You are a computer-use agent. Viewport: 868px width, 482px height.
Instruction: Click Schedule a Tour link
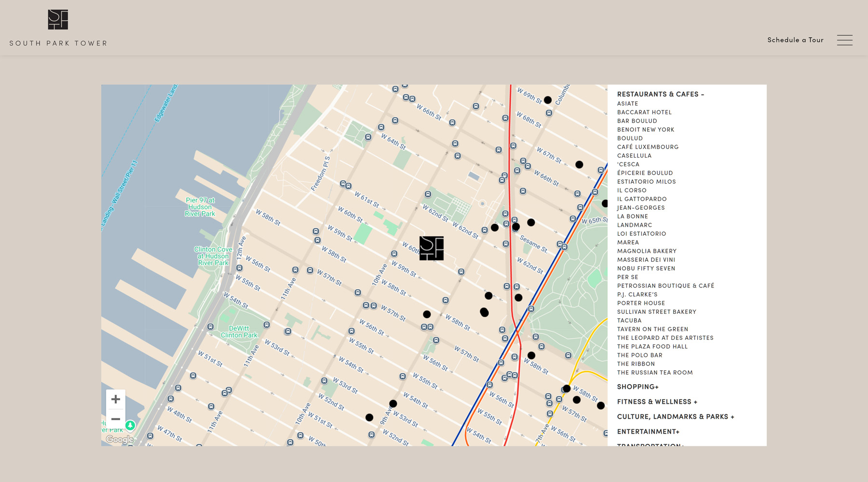tap(795, 40)
